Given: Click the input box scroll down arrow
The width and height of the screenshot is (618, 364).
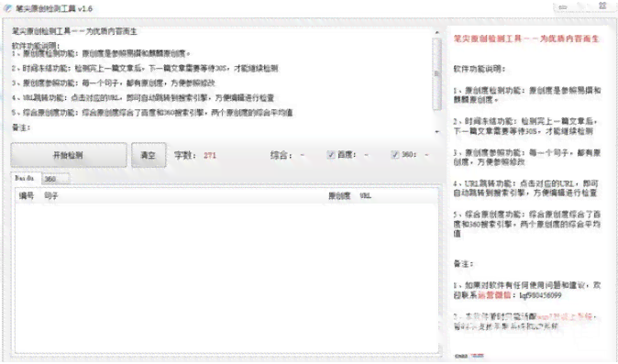Looking at the screenshot, I should 436,132.
